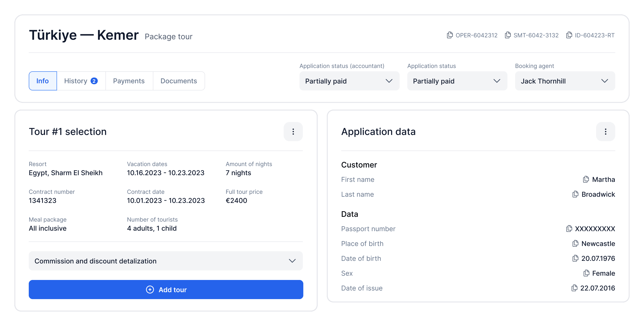644x335 pixels.
Task: Open the accountant application status dropdown
Action: [349, 81]
